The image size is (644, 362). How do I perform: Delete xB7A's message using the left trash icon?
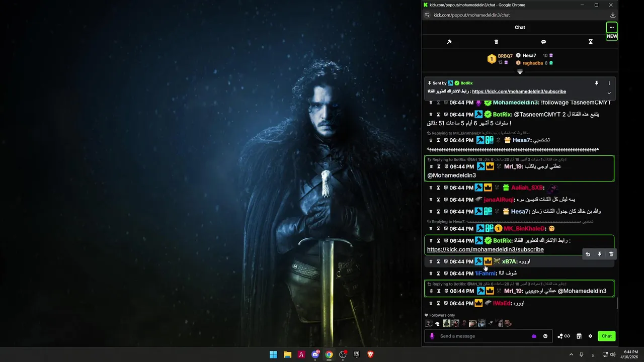(431, 261)
